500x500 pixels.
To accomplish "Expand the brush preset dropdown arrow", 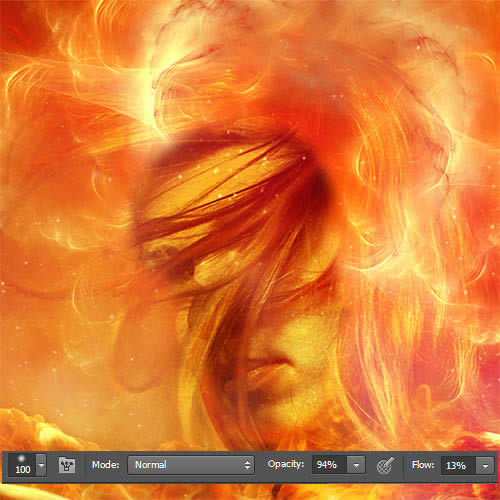I will pos(41,465).
